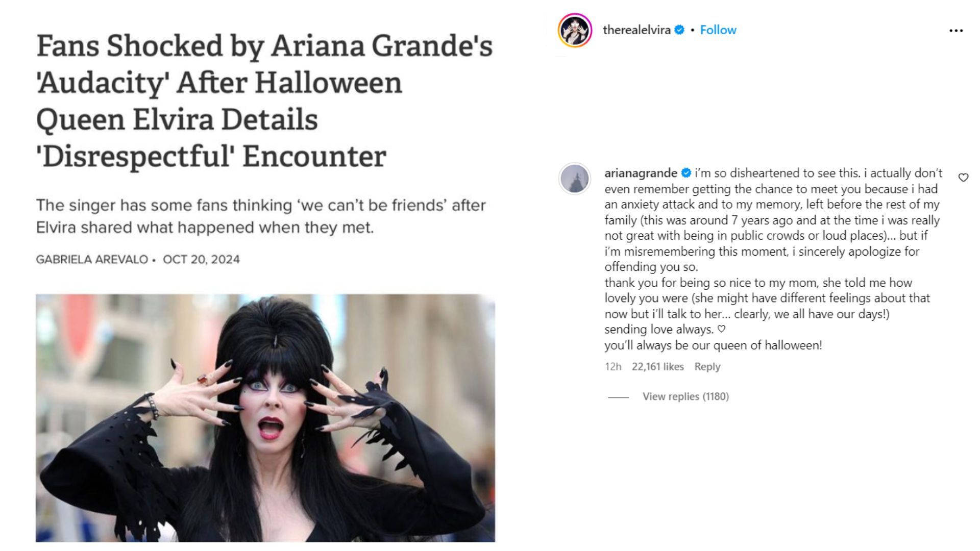This screenshot has height=551, width=980.
Task: Open the article headline about Ariana Grande
Action: (264, 101)
